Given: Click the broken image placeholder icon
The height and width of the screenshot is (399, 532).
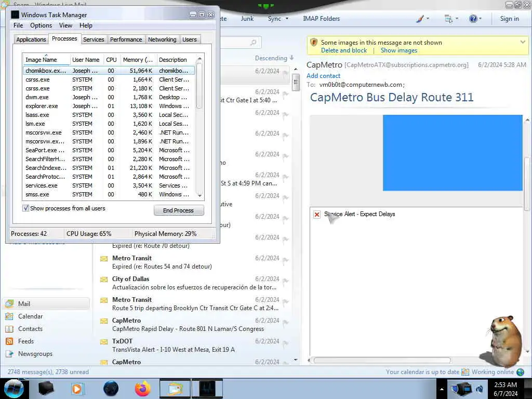Looking at the screenshot, I should click(316, 215).
